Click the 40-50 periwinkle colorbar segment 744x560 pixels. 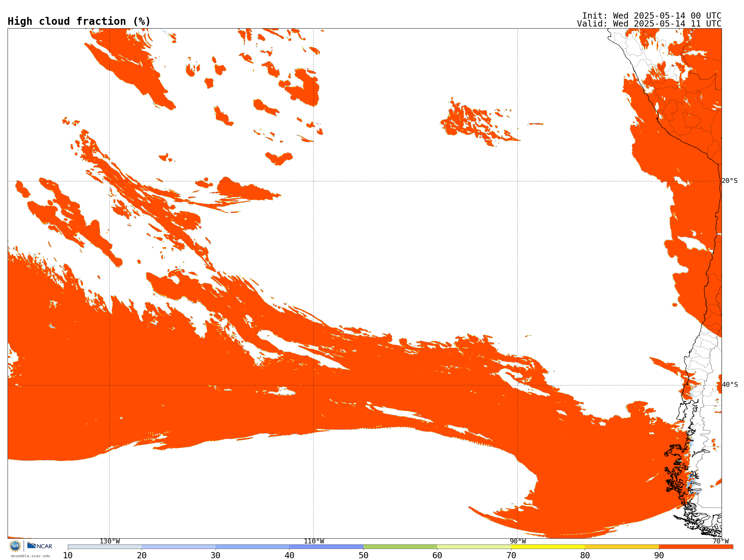point(326,547)
